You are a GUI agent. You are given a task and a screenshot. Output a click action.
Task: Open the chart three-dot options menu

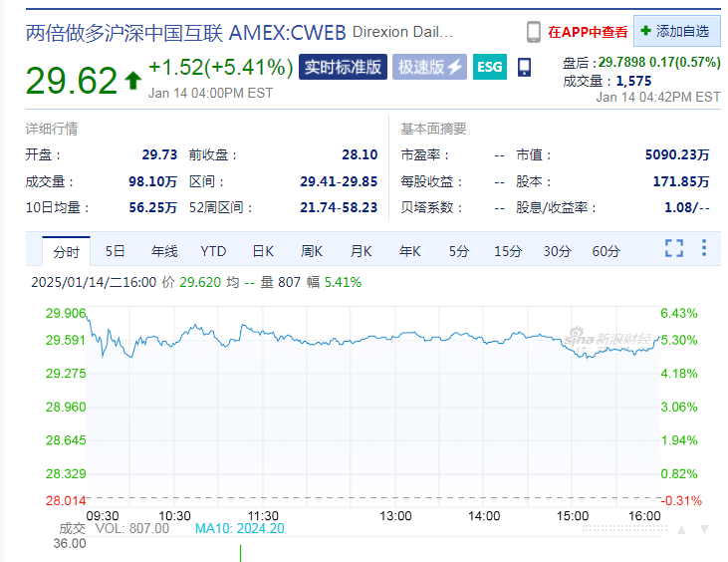[704, 248]
